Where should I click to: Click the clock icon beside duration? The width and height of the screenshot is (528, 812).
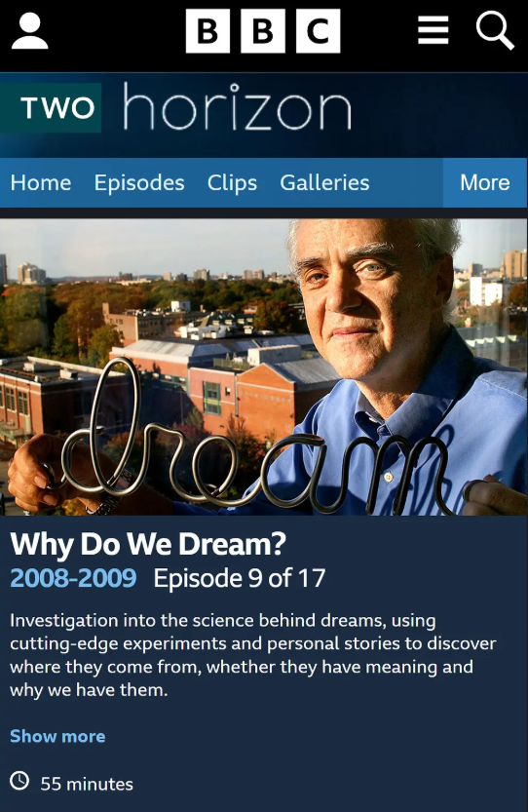19,781
